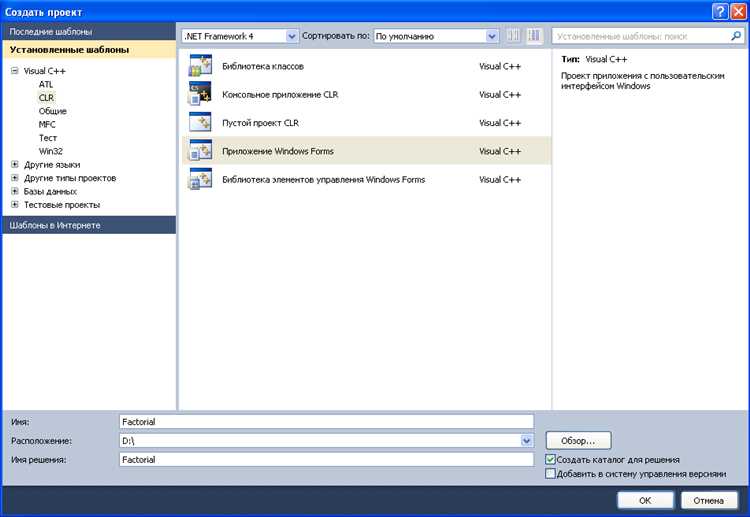Open the 'Шаблоны в Интернете' section
This screenshot has width=750, height=517.
[x=89, y=225]
